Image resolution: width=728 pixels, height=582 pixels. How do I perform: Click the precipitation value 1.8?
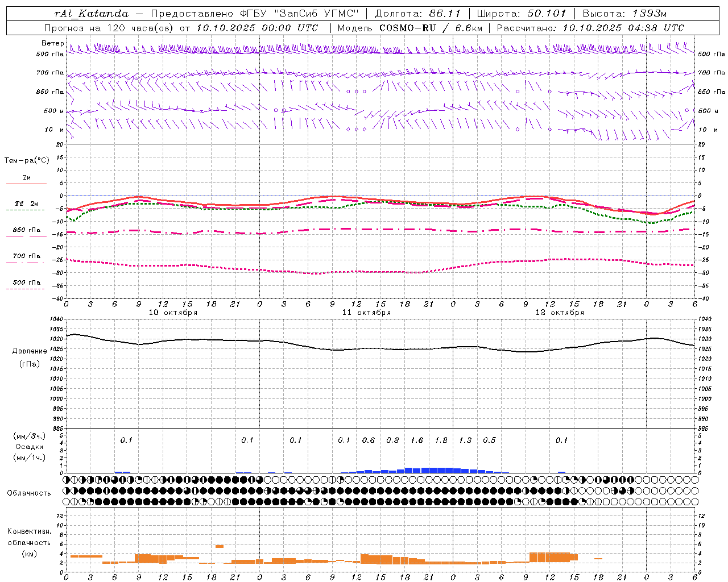pyautogui.click(x=441, y=440)
